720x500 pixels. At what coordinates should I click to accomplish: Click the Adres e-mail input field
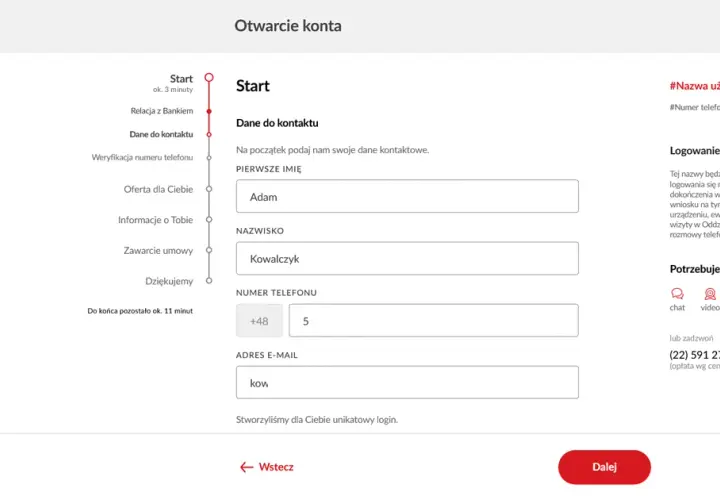coord(407,382)
